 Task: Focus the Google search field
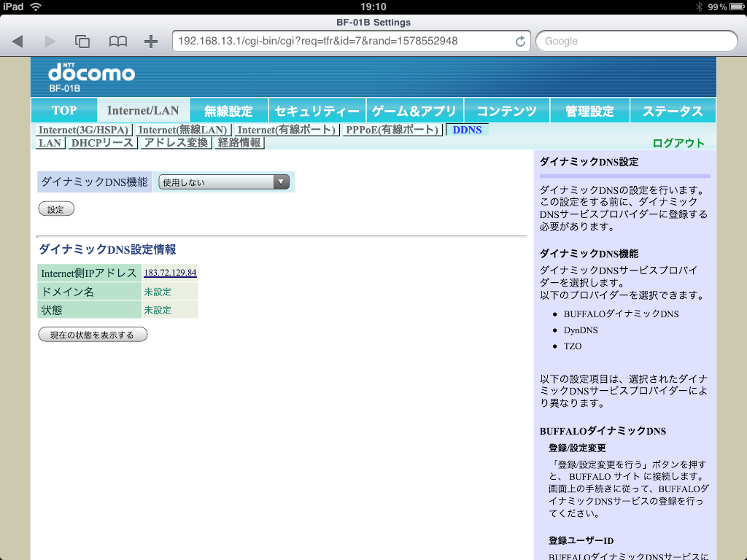click(x=636, y=41)
